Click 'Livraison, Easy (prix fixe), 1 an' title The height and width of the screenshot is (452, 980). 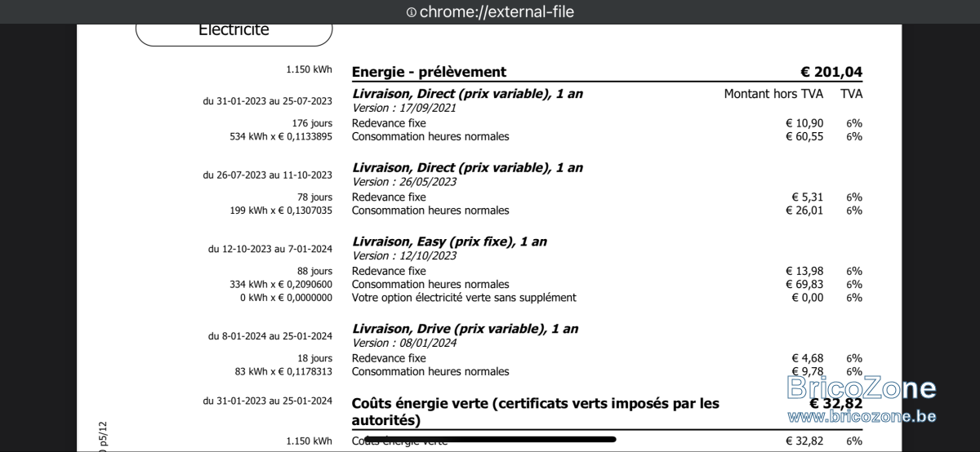pos(449,242)
